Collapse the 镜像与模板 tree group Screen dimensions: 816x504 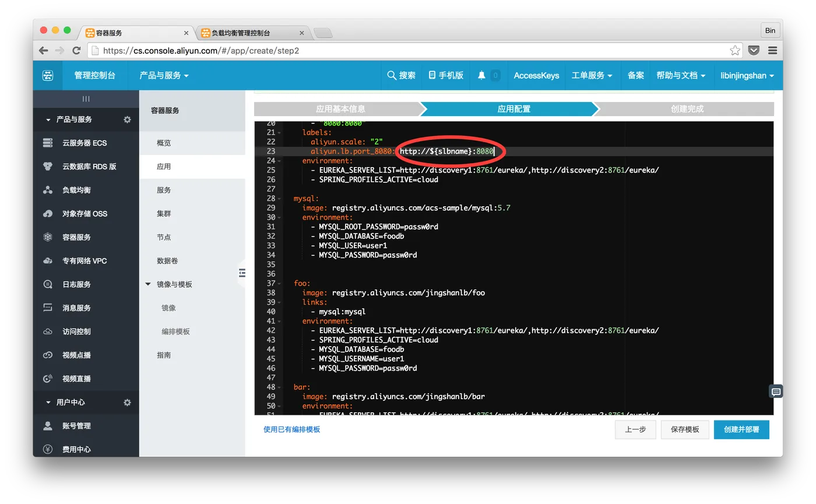point(148,284)
